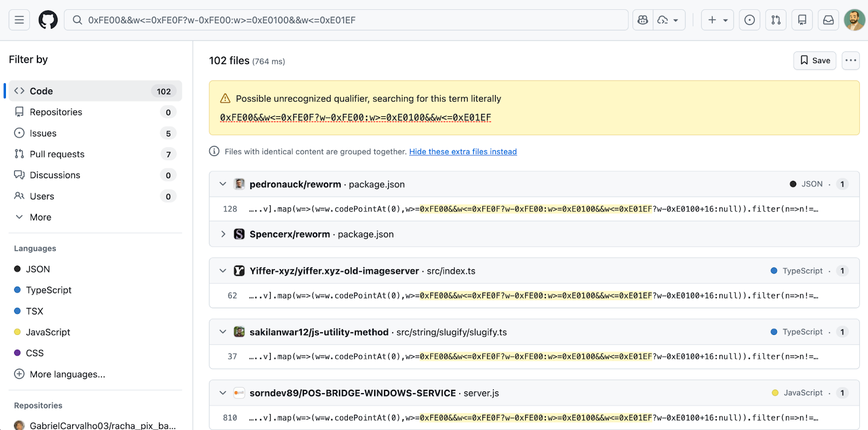Collapse the Yiffer-xyz imageserver result
This screenshot has height=430, width=868.
point(222,271)
